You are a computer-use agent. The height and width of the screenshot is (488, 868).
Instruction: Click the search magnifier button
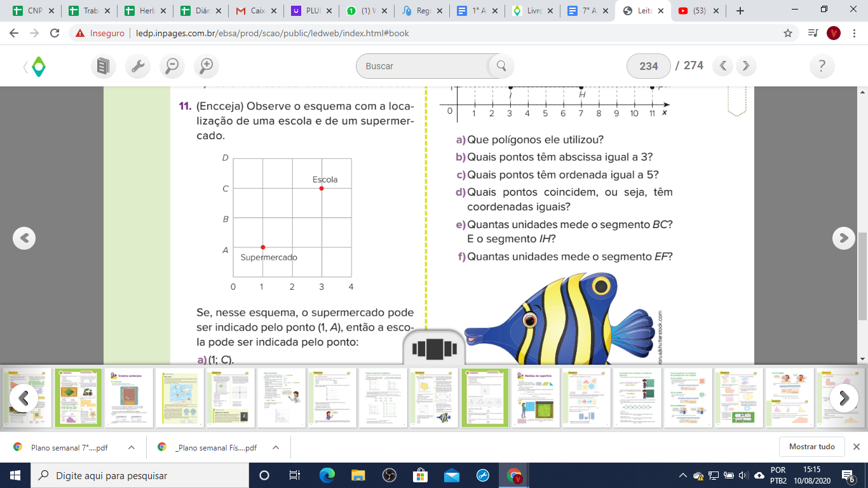coord(501,66)
